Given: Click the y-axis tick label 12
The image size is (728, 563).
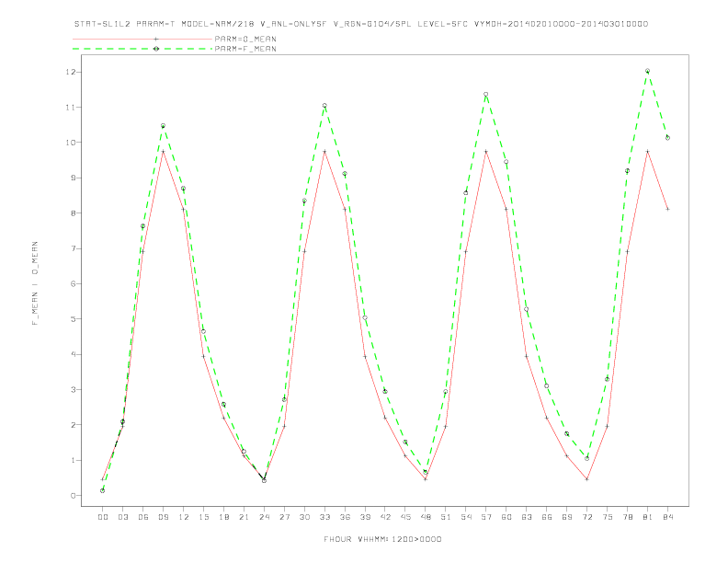Looking at the screenshot, I should (x=71, y=72).
